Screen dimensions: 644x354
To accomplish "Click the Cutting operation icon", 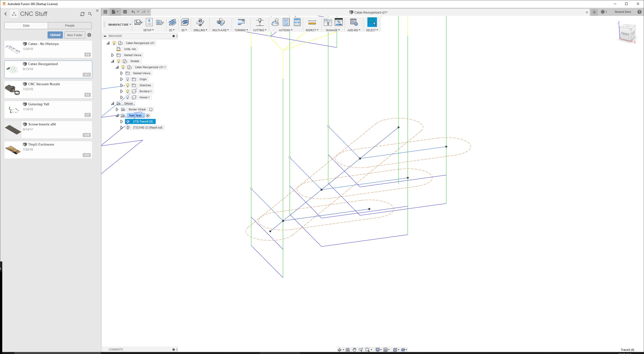I will (x=260, y=22).
